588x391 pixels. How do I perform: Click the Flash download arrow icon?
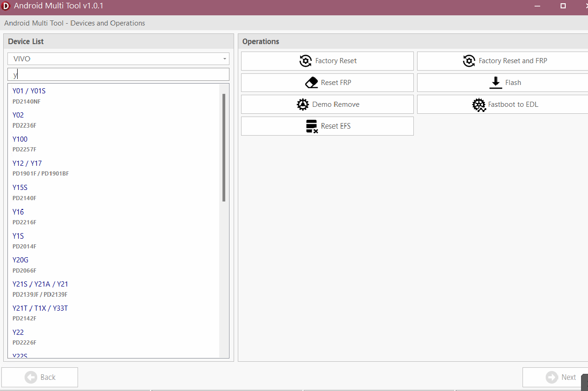pos(496,83)
